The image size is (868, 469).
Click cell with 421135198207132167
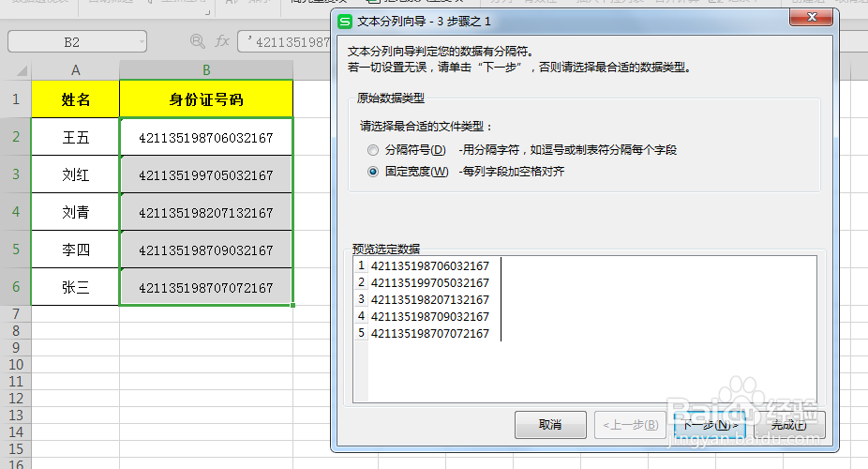pos(206,212)
